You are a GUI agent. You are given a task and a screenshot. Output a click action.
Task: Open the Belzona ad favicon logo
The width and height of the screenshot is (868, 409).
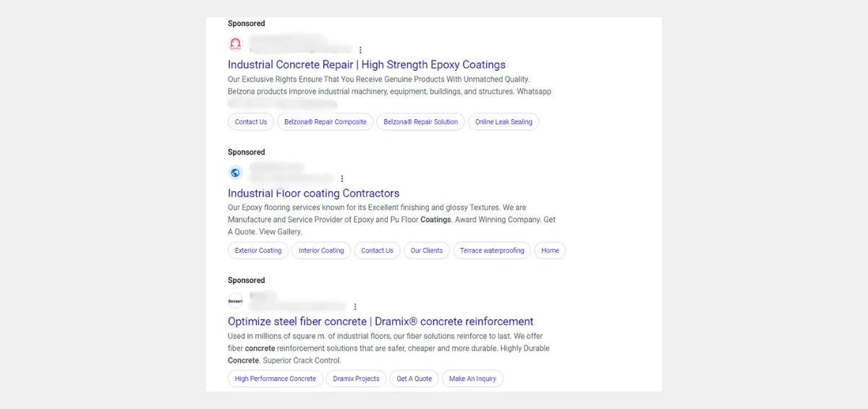[235, 44]
